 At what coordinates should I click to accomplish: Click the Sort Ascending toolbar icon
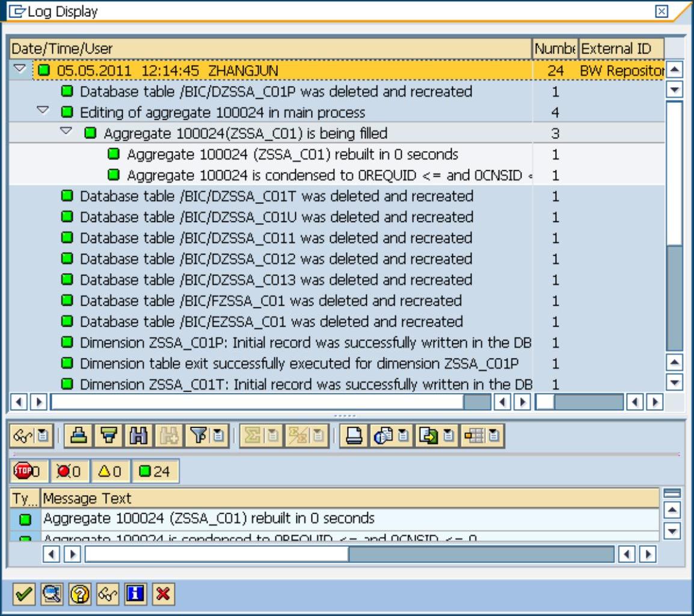[x=76, y=436]
